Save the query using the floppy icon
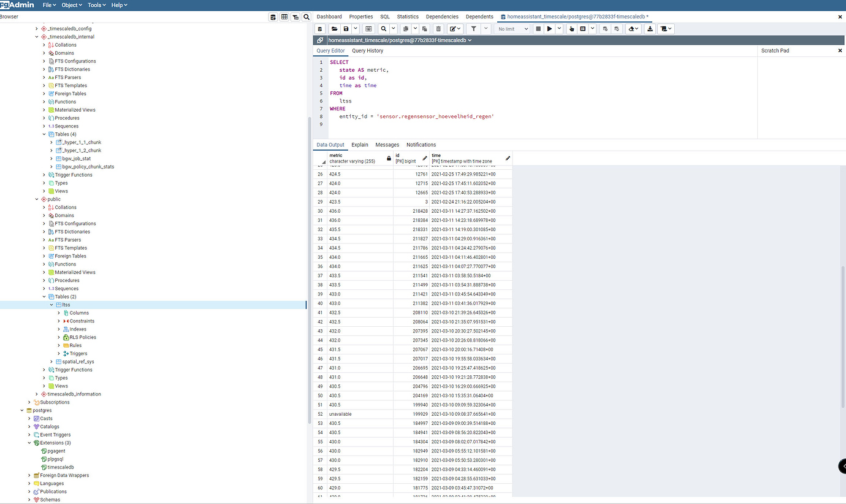 point(346,29)
